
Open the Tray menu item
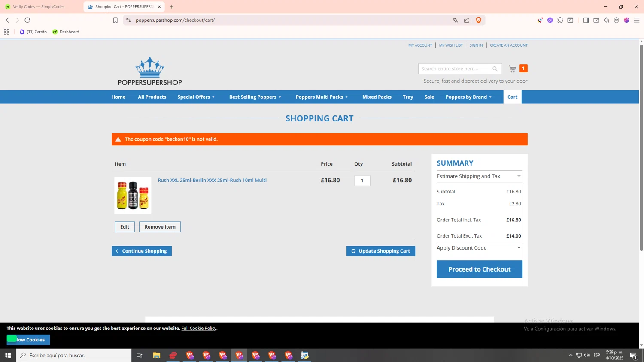[x=408, y=97]
